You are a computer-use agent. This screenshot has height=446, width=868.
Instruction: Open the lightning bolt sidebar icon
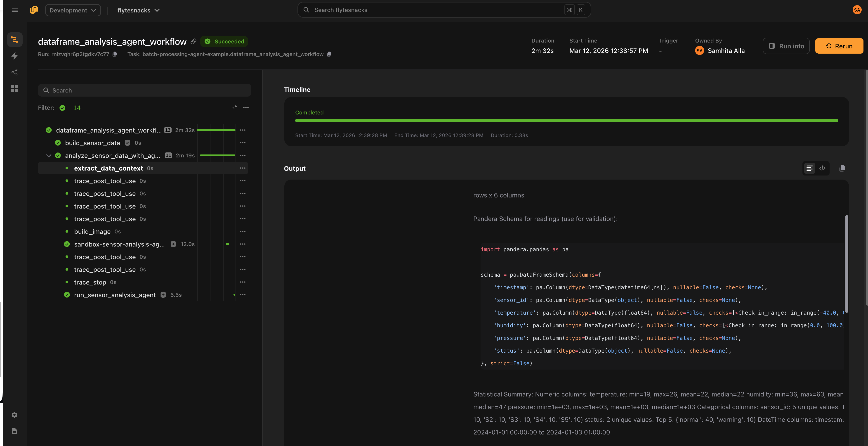(14, 56)
